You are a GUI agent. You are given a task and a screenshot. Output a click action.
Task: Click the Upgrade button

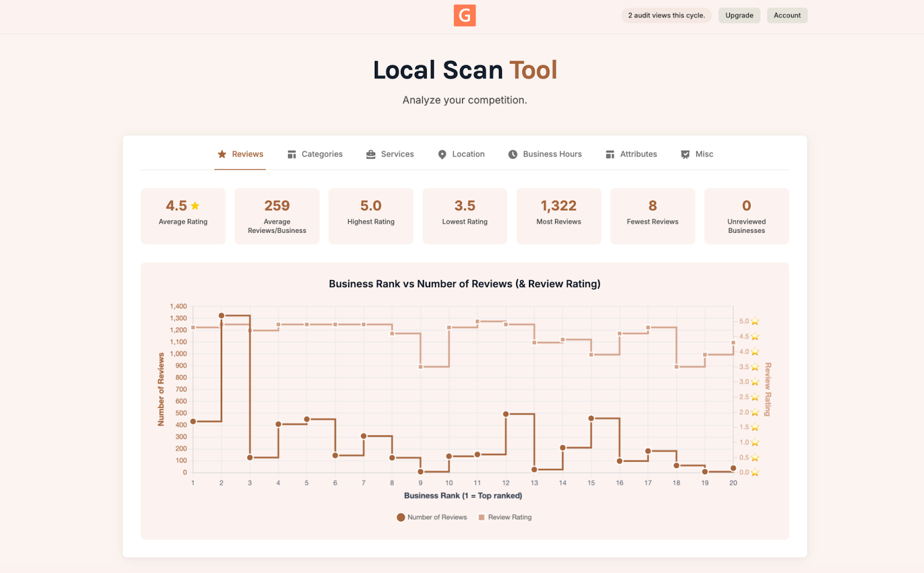(x=739, y=15)
